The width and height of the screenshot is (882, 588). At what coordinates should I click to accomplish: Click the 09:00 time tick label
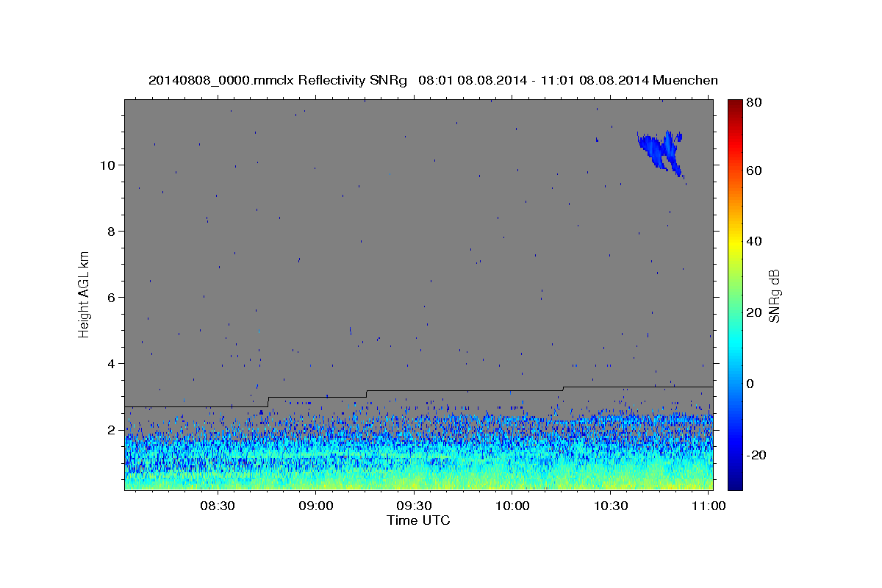316,506
